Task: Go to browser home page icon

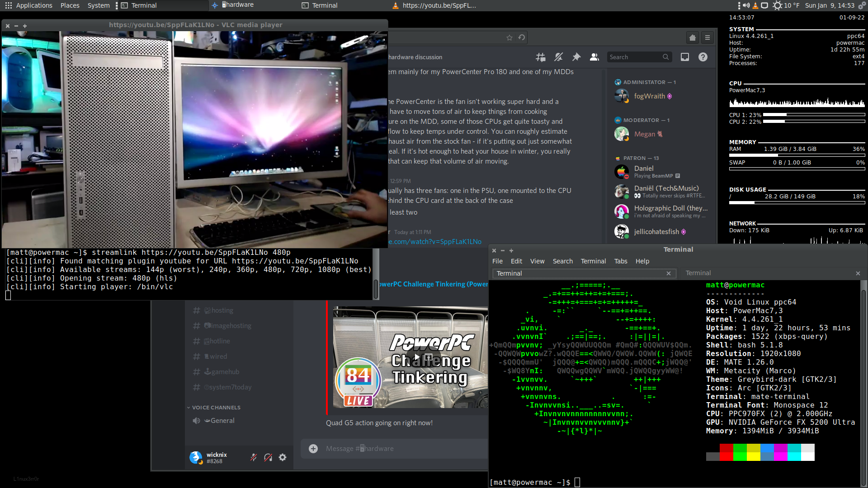Action: coord(693,38)
